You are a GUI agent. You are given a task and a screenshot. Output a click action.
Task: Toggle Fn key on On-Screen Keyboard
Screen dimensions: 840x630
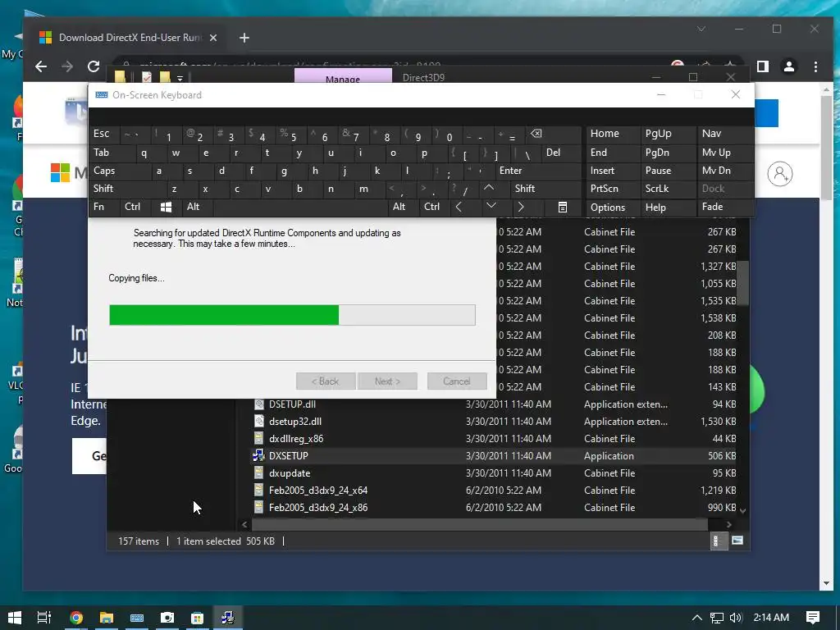tap(104, 207)
